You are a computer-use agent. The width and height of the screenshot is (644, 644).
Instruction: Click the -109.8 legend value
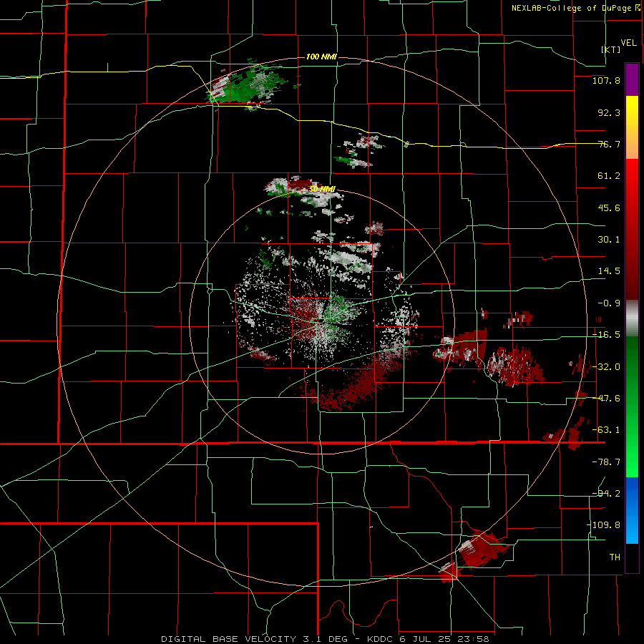pos(603,525)
